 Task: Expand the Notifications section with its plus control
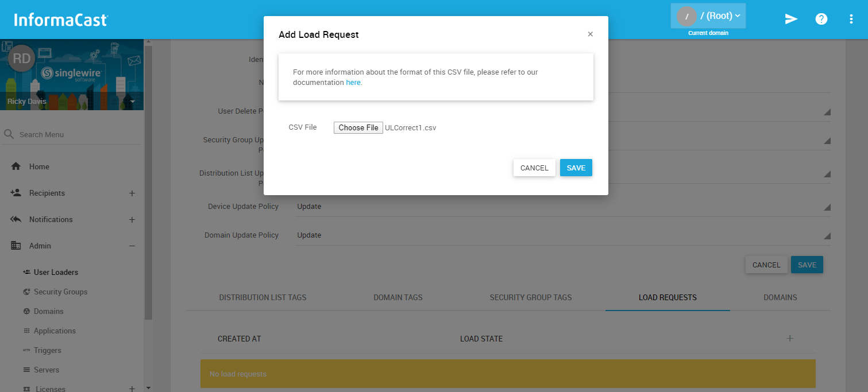(x=132, y=219)
